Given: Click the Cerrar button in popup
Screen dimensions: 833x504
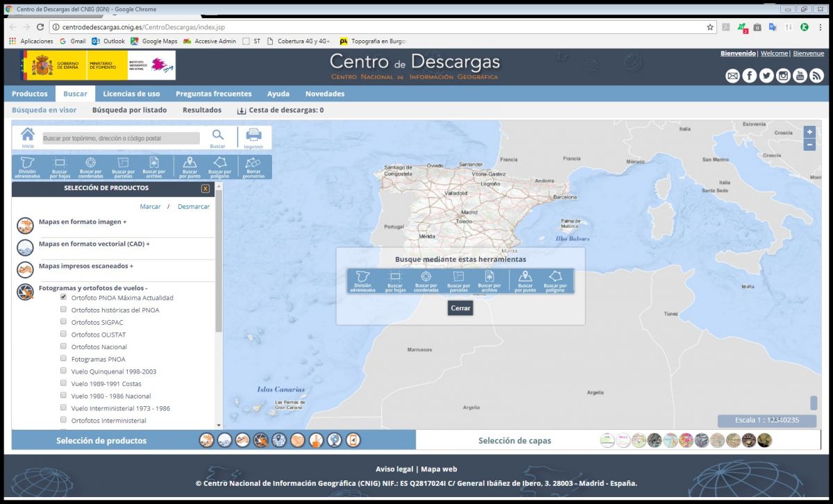Looking at the screenshot, I should [x=460, y=308].
